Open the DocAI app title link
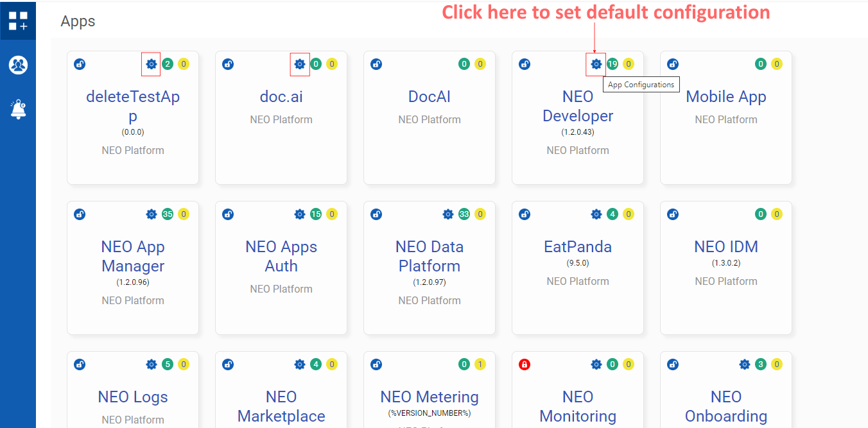 pyautogui.click(x=430, y=96)
